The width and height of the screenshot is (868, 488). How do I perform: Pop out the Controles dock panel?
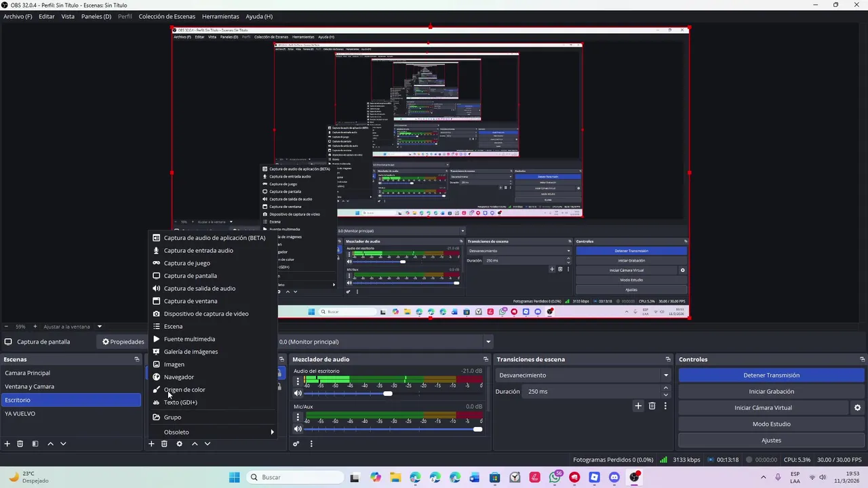click(862, 359)
